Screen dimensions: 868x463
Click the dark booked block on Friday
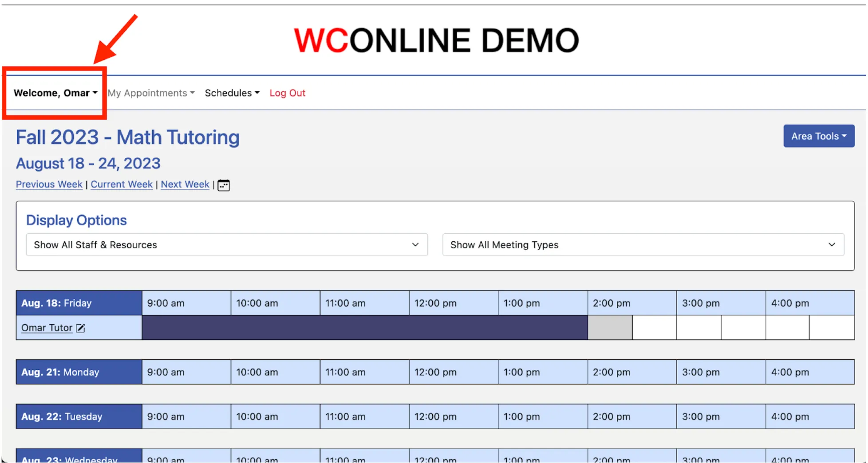click(x=365, y=328)
